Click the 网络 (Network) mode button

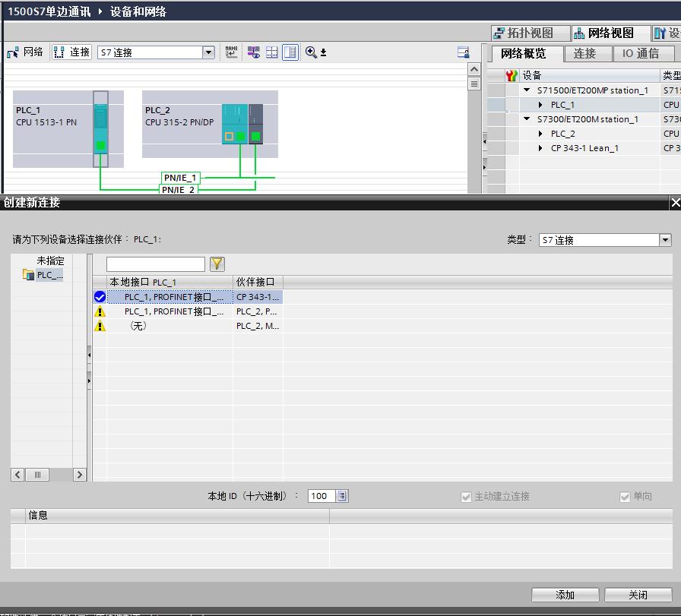pyautogui.click(x=25, y=52)
